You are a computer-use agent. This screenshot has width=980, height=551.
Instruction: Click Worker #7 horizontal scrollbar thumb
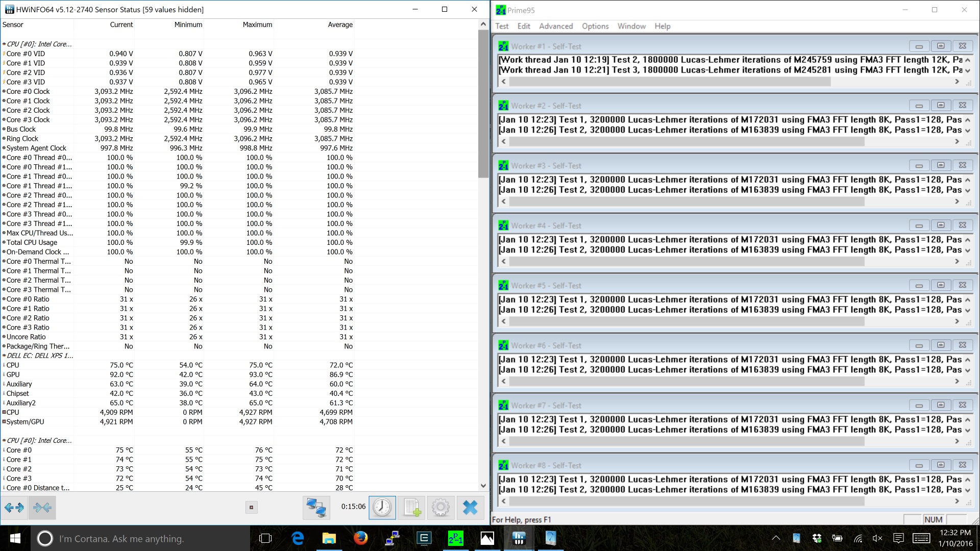click(x=687, y=441)
